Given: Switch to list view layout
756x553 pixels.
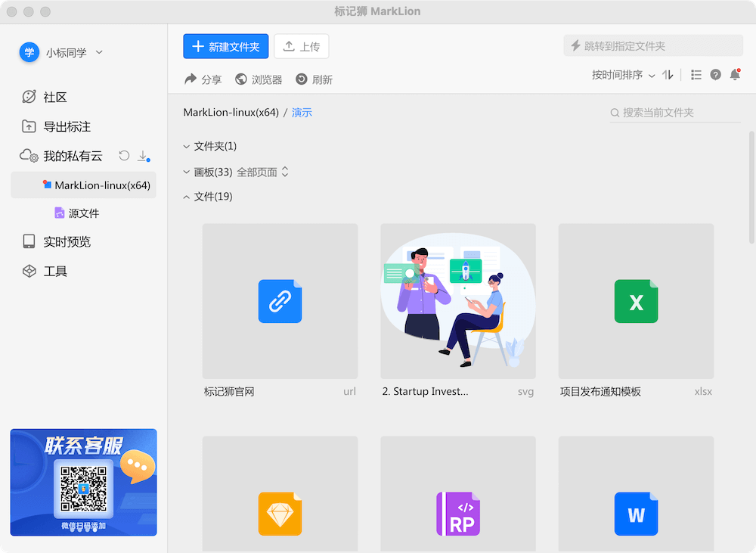Looking at the screenshot, I should coord(696,75).
